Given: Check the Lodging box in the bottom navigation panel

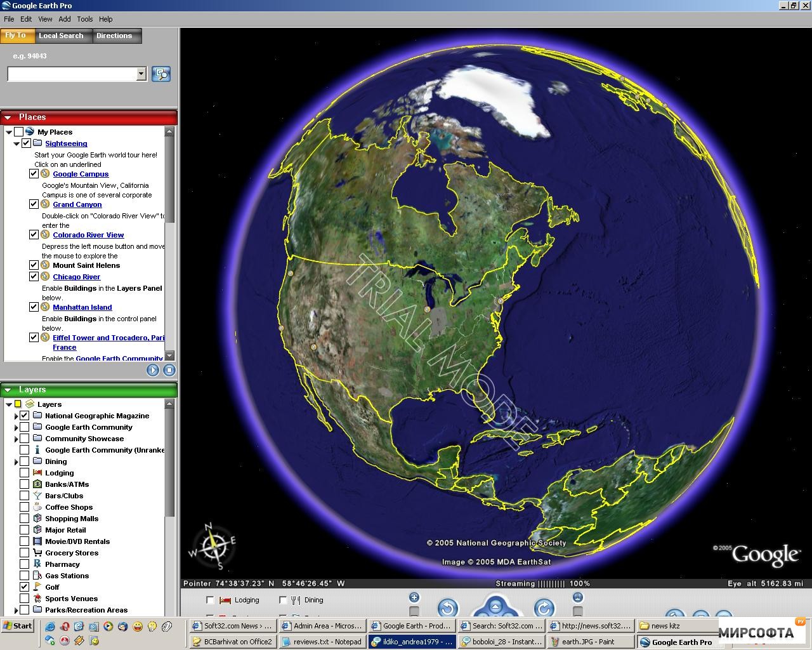Looking at the screenshot, I should (x=210, y=600).
